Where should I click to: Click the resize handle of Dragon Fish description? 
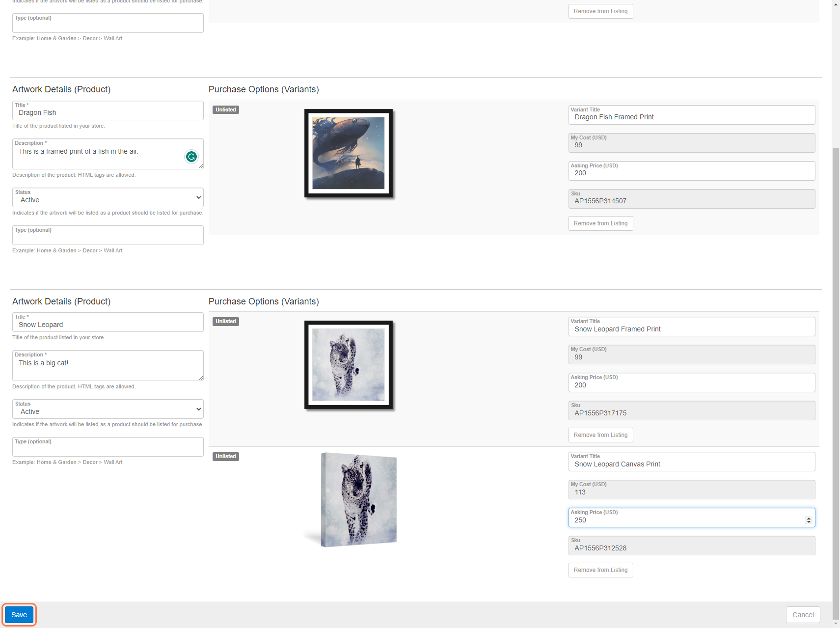coord(200,166)
